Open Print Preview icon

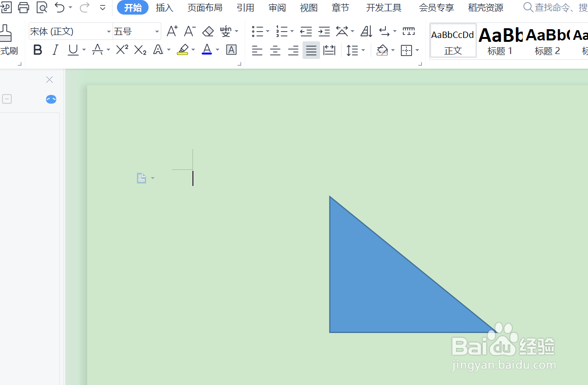(x=42, y=7)
